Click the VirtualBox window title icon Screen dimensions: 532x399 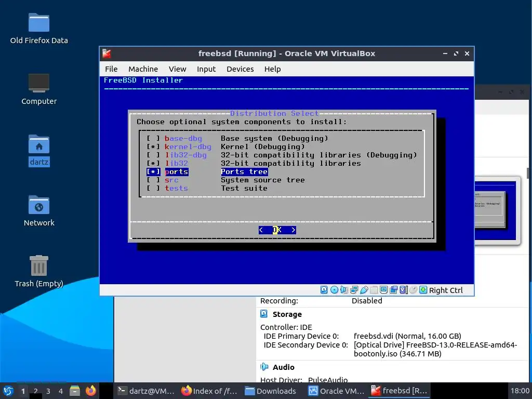pos(107,54)
